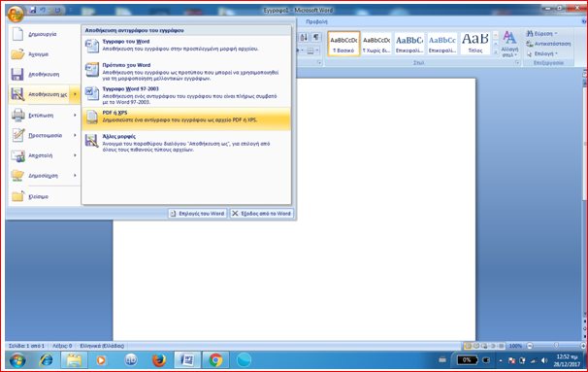Choose Κλείσιμο (Close) in the Office menu
This screenshot has height=372, width=588.
44,197
